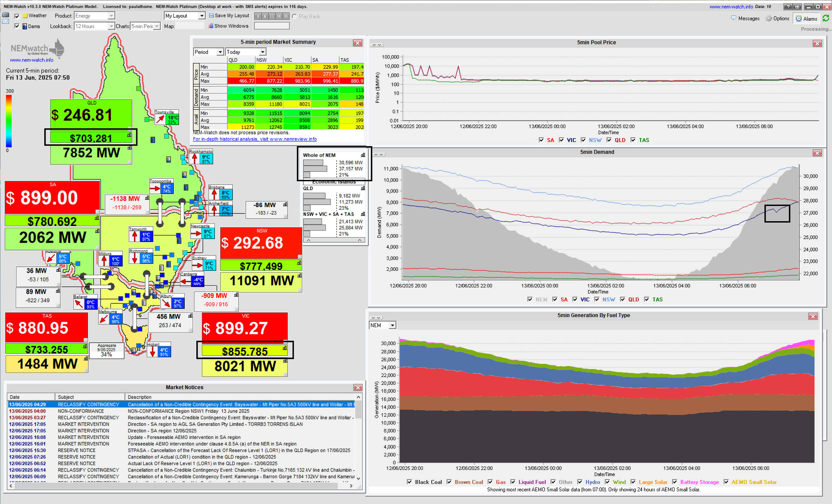Click the playback pause button
The height and width of the screenshot is (504, 832).
coord(272,16)
